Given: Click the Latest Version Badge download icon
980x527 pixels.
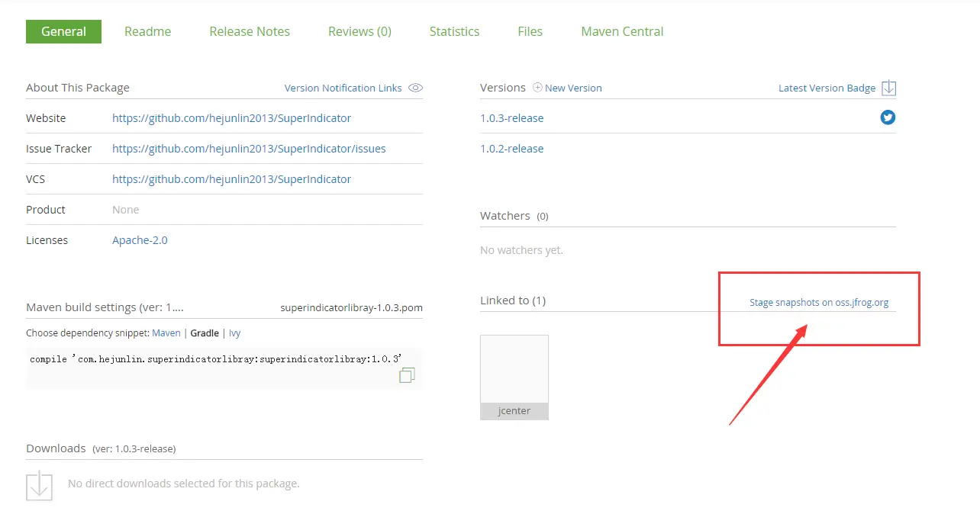Looking at the screenshot, I should (888, 88).
